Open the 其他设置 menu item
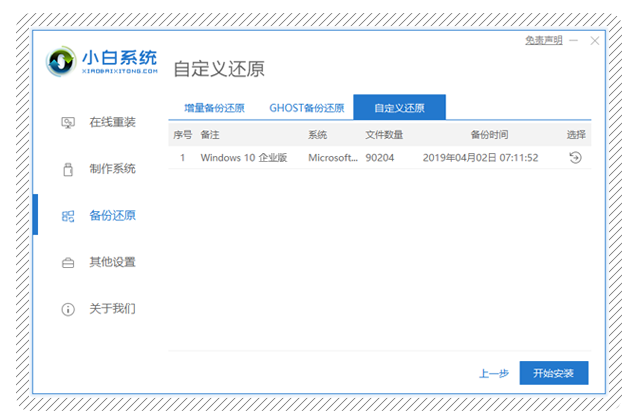Viewport: 636px width, 420px height. (111, 262)
